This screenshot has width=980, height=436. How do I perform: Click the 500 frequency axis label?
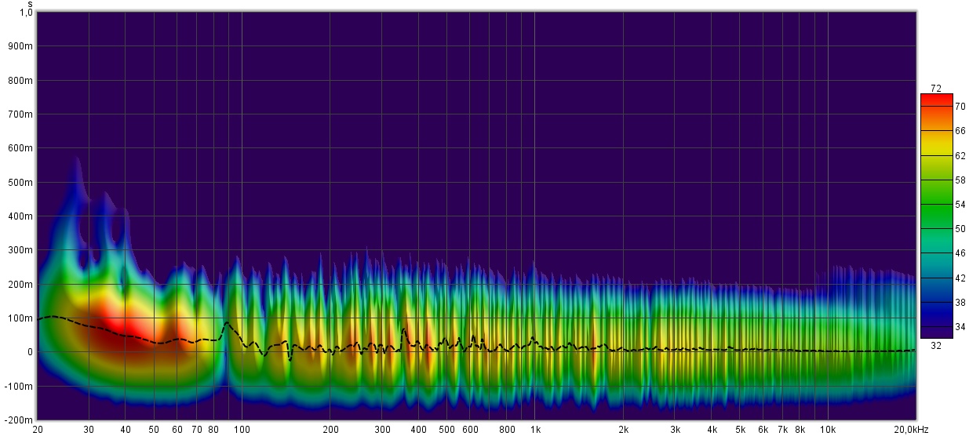click(446, 430)
